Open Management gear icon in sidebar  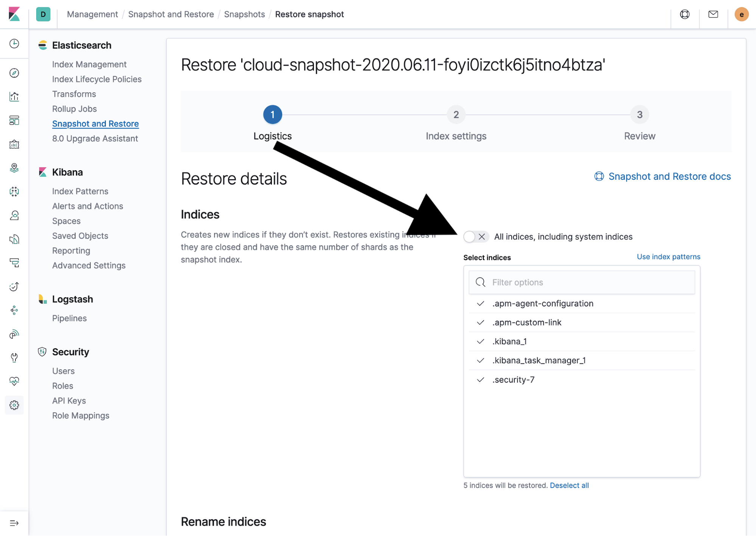[14, 405]
